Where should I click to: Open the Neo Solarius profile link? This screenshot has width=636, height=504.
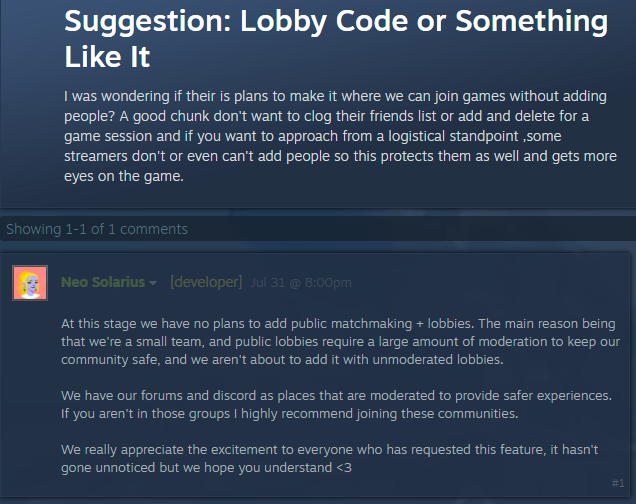tap(103, 282)
